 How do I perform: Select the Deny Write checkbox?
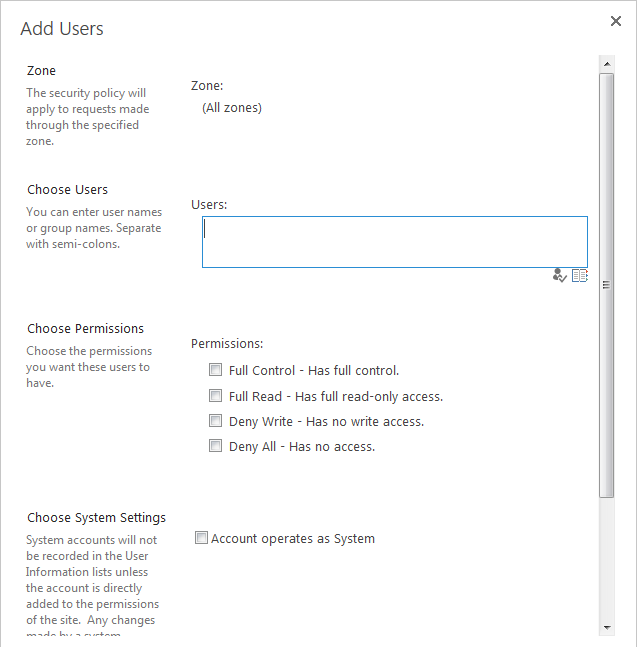[x=215, y=420]
